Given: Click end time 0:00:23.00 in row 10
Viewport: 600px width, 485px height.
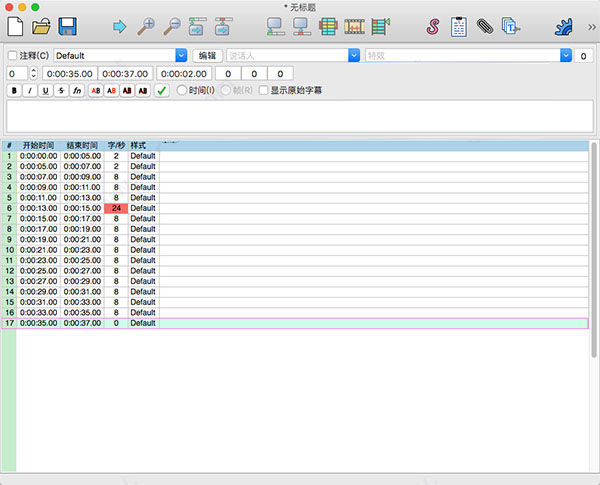Looking at the screenshot, I should [x=82, y=250].
